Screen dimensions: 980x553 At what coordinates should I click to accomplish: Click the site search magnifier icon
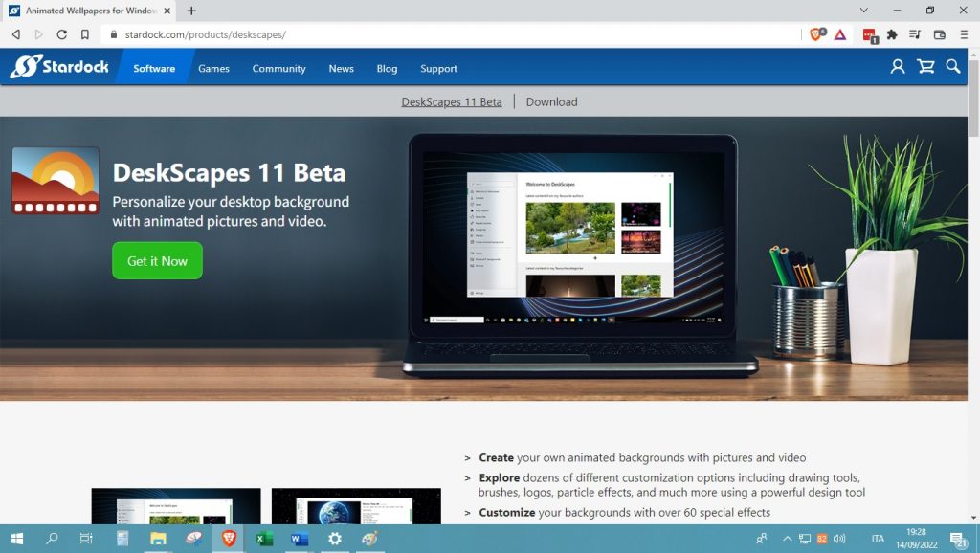(x=953, y=67)
